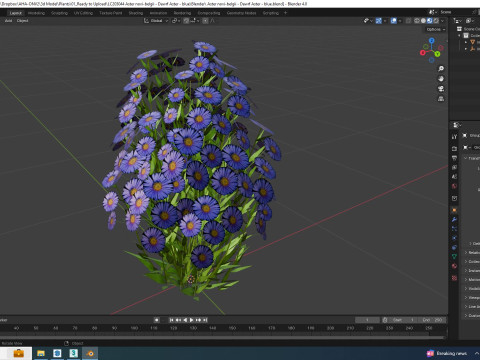Image resolution: width=480 pixels, height=360 pixels.
Task: Switch to the Shading workspace tab
Action: [x=136, y=13]
